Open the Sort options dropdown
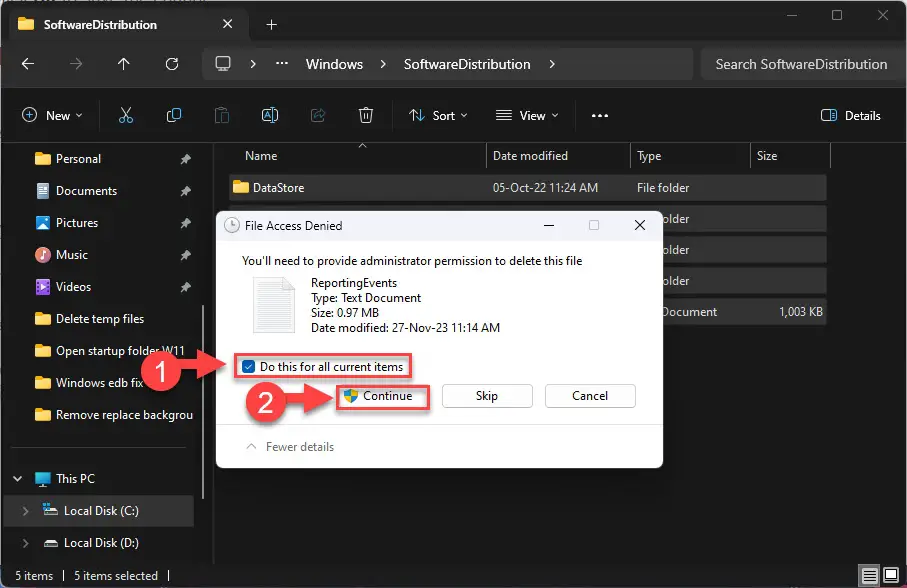This screenshot has width=907, height=588. (438, 115)
